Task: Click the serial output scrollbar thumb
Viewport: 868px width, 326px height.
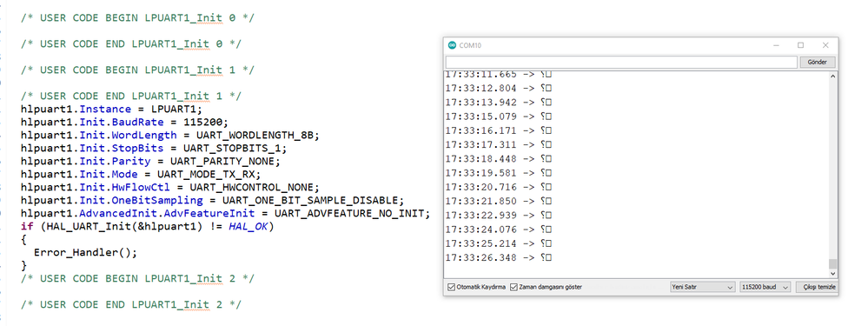Action: pyautogui.click(x=832, y=263)
